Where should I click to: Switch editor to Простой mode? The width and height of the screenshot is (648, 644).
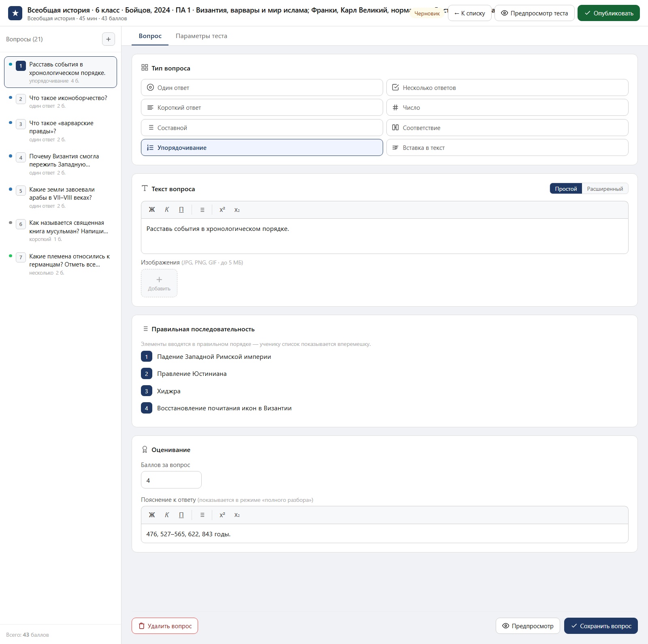pos(566,189)
